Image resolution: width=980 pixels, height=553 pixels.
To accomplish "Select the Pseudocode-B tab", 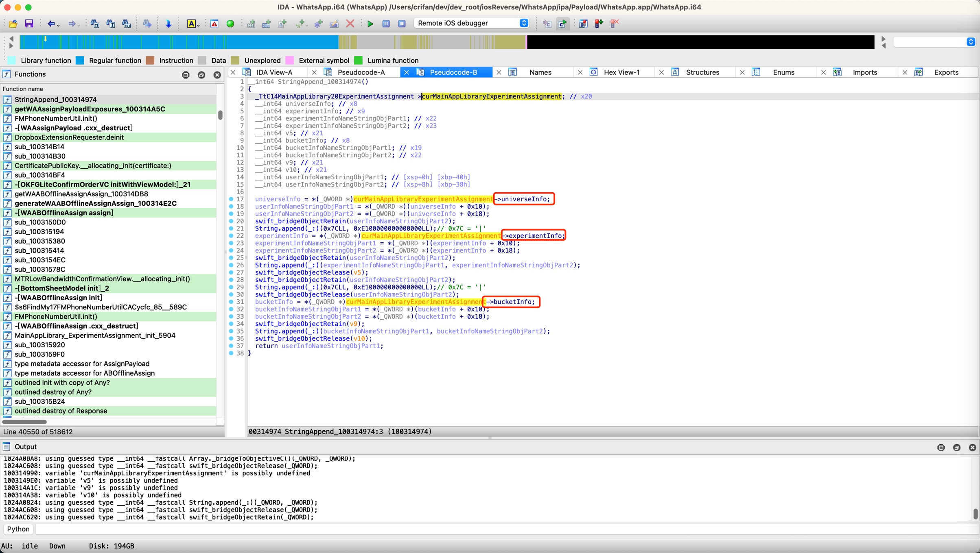I will click(x=453, y=73).
